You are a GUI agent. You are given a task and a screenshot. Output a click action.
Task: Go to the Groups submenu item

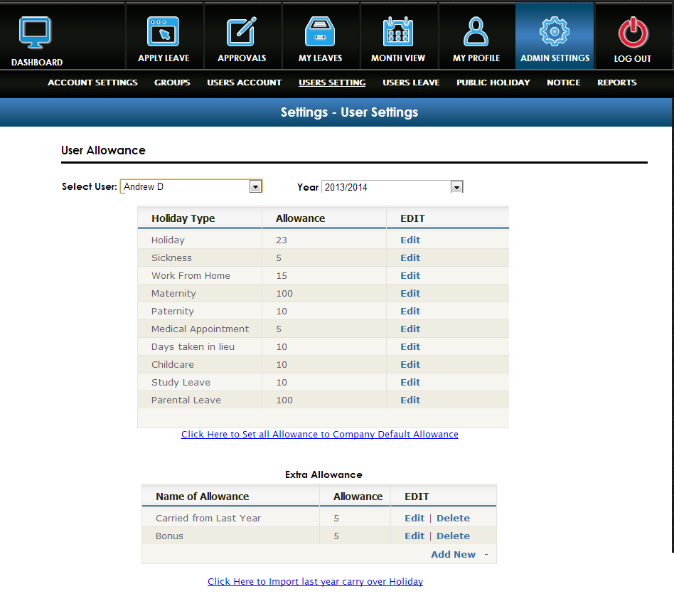[172, 83]
